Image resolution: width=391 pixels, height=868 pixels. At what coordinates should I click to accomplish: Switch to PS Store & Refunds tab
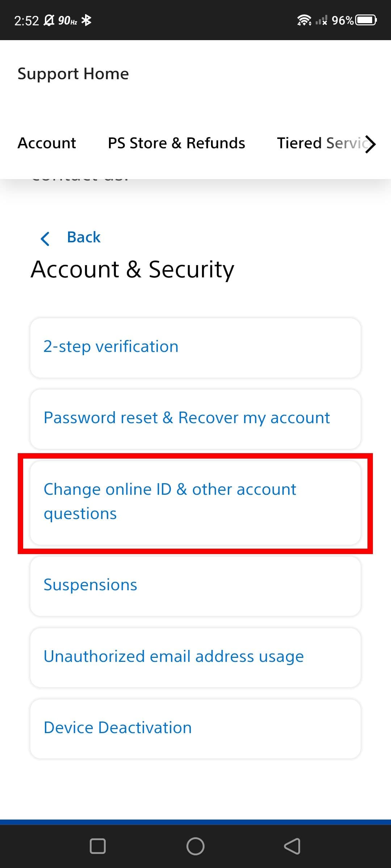[176, 143]
